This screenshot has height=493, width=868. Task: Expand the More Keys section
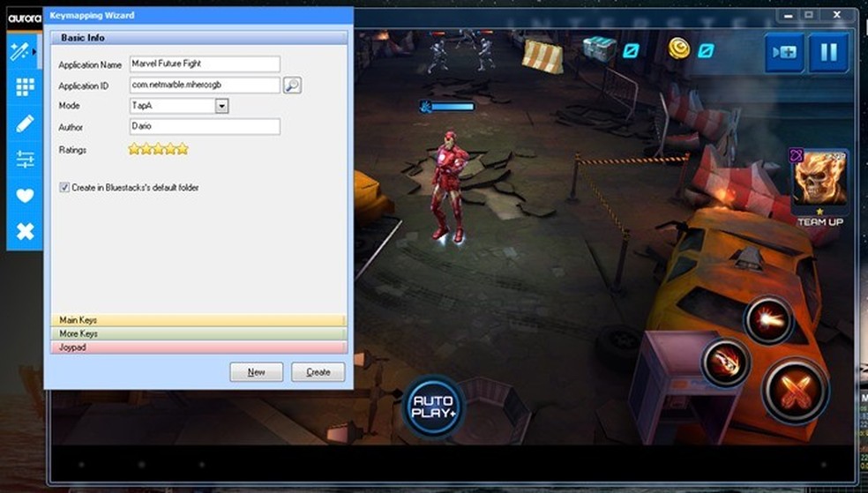tap(198, 333)
